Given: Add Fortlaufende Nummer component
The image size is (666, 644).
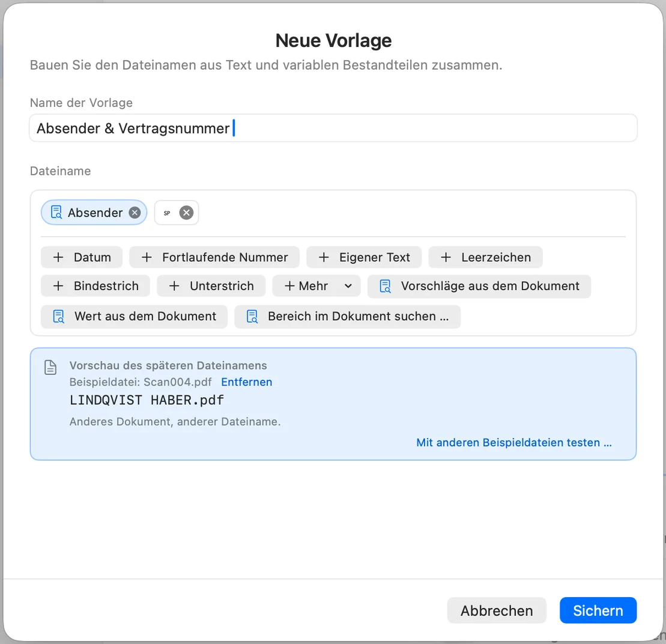Looking at the screenshot, I should [x=214, y=257].
